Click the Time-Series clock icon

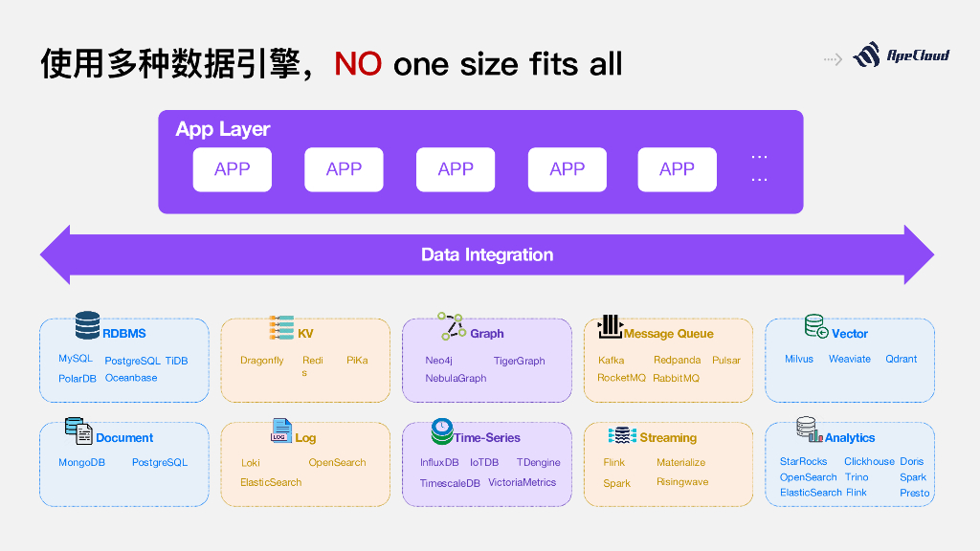tap(442, 431)
